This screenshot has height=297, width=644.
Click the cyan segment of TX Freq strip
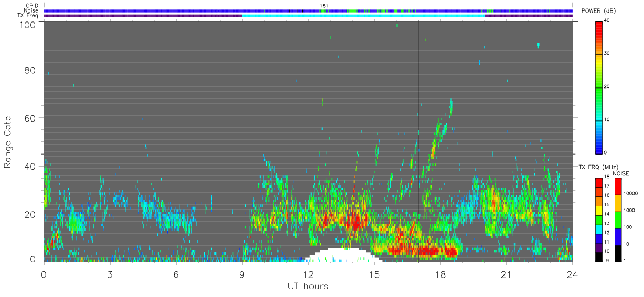coord(363,16)
